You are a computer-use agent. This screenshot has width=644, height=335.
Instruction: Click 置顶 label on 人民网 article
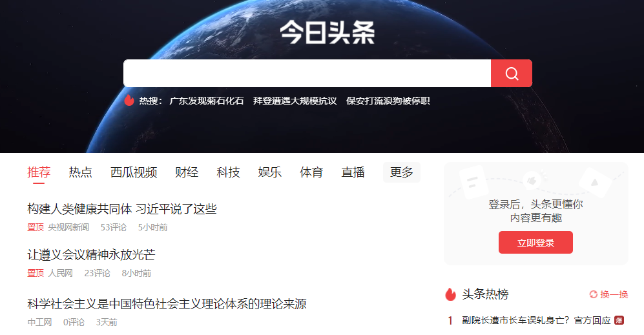click(x=36, y=274)
